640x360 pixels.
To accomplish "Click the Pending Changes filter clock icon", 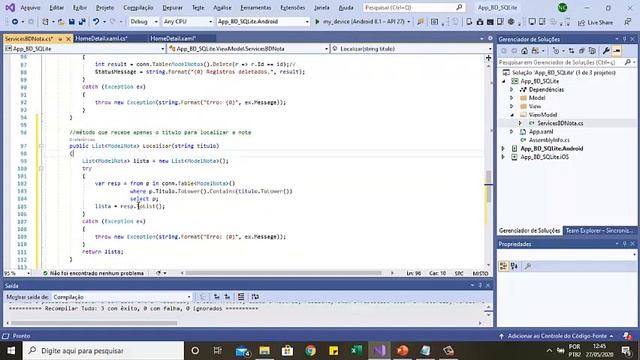I will (556, 51).
